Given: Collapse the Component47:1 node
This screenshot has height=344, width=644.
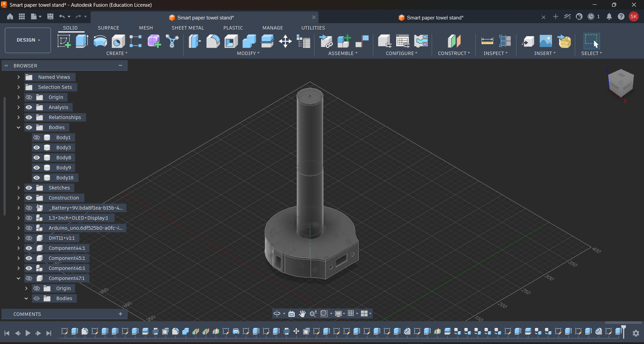Looking at the screenshot, I should click(18, 278).
